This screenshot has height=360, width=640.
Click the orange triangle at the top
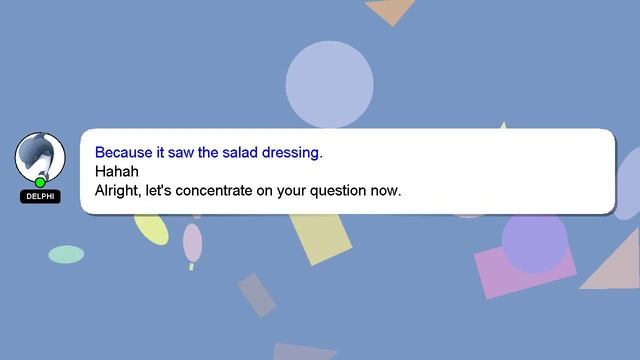pos(390,11)
